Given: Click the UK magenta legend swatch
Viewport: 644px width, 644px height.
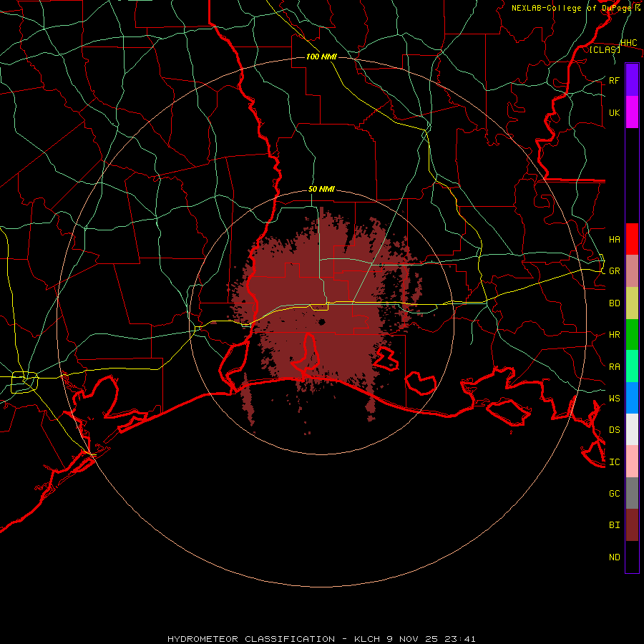Looking at the screenshot, I should pyautogui.click(x=632, y=112).
